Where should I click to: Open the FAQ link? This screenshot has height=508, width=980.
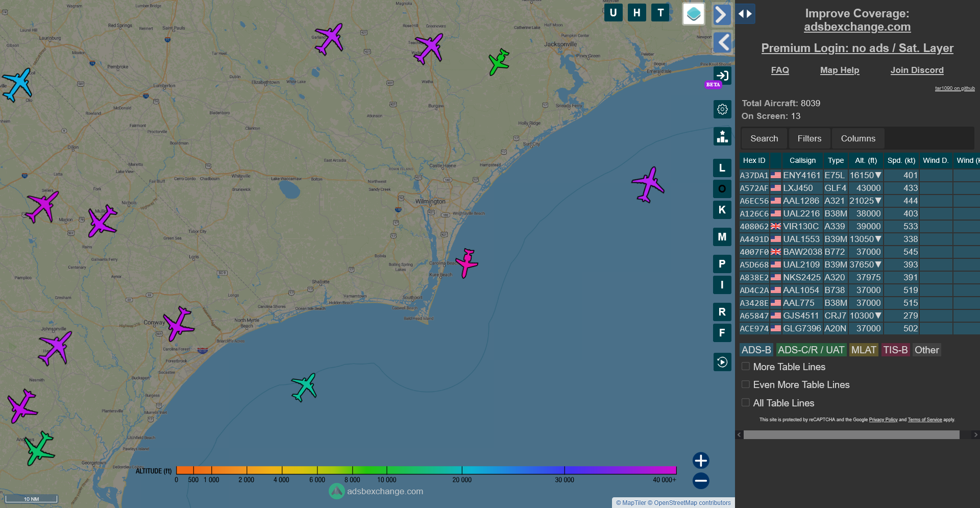point(780,70)
